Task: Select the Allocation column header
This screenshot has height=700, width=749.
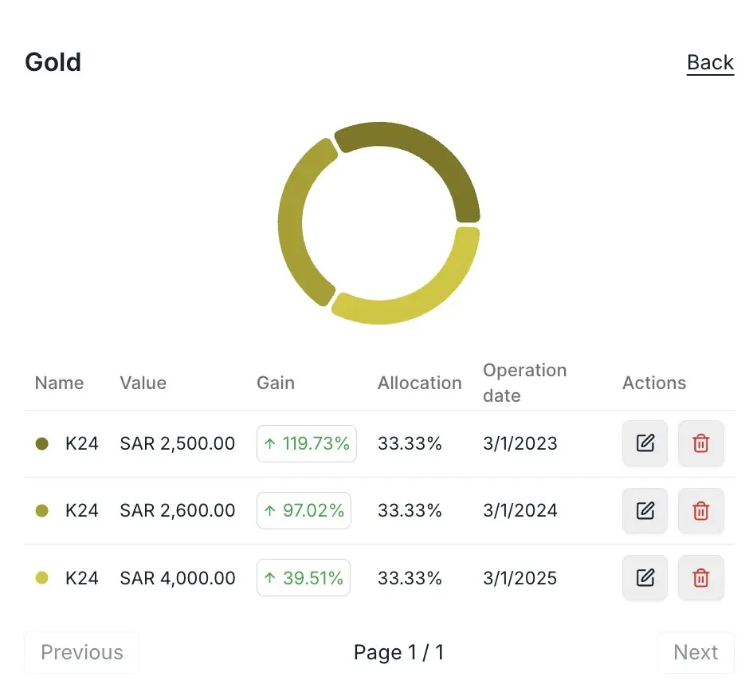Action: [x=419, y=383]
